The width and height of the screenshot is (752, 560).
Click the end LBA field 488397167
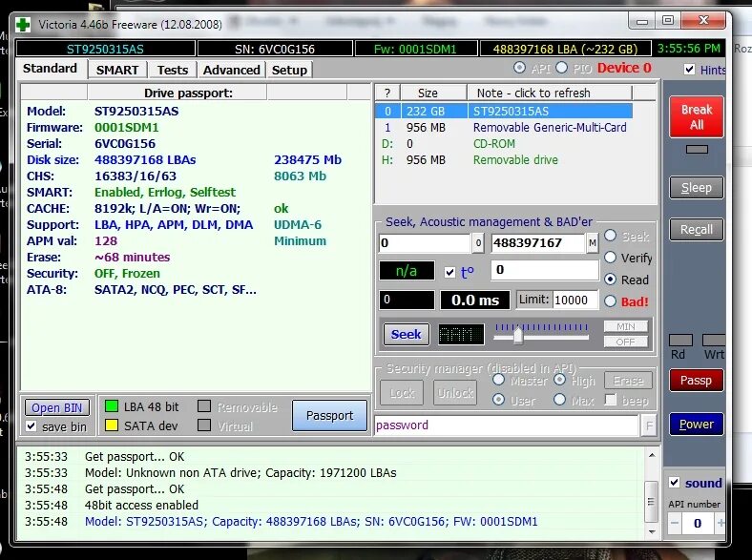(538, 243)
